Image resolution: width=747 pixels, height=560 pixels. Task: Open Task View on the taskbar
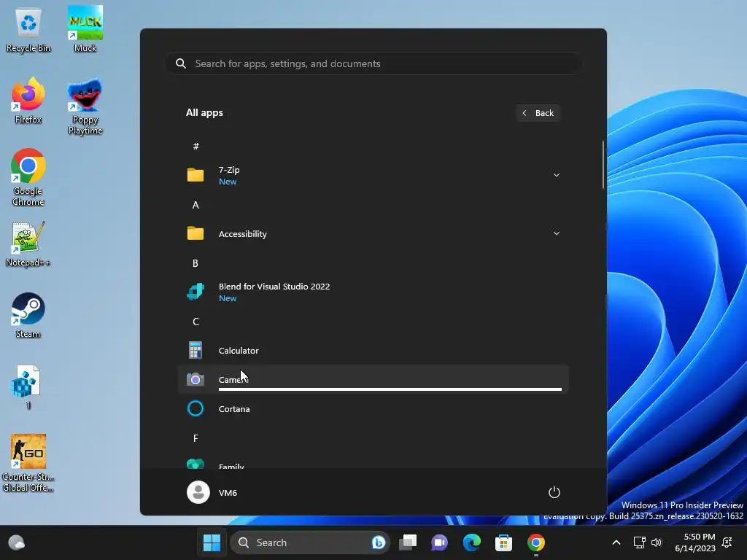point(408,542)
